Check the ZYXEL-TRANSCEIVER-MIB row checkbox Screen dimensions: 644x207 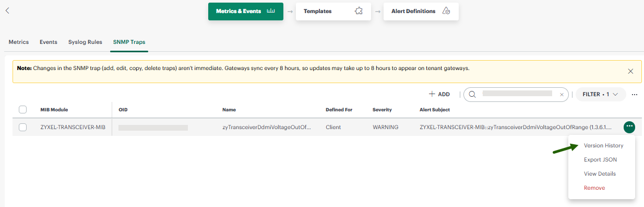[x=22, y=127]
